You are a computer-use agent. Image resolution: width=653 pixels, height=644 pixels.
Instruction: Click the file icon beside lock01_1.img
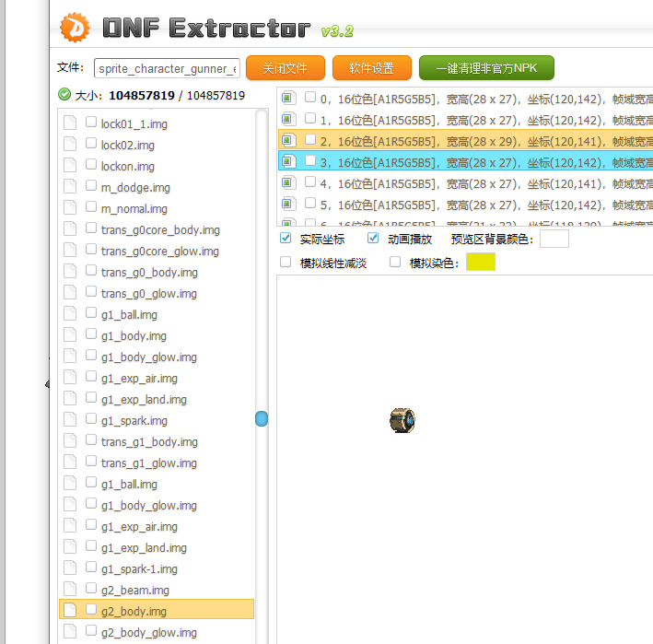coord(70,123)
